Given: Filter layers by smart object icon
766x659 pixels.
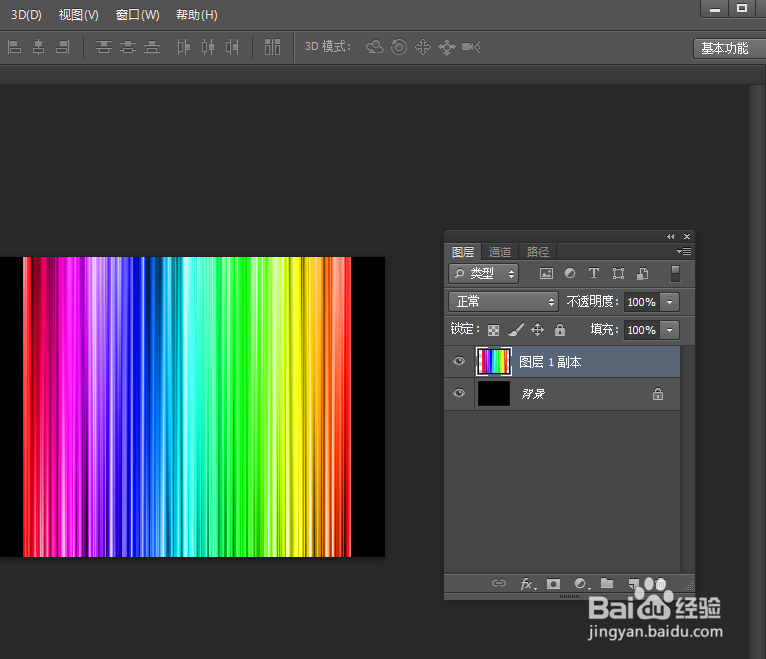Looking at the screenshot, I should 642,274.
